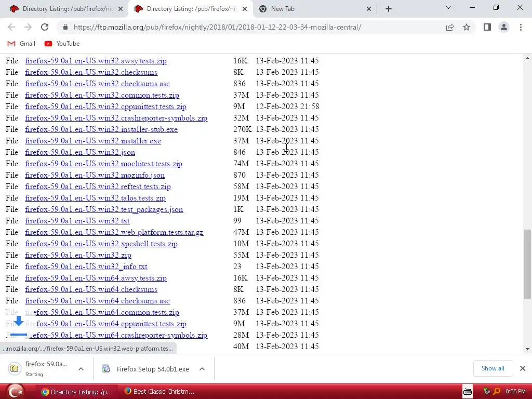Open the on-screen keyboard tray icon

(468, 392)
